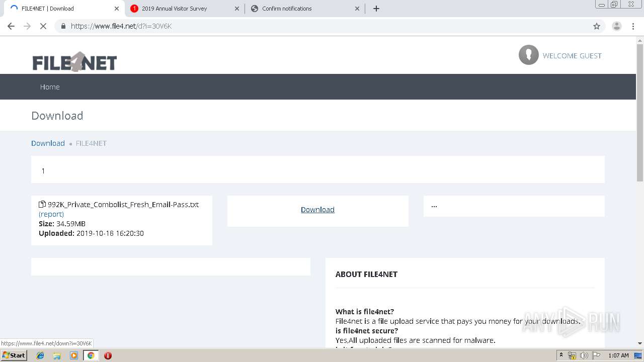Click the guest user avatar icon
The height and width of the screenshot is (362, 644).
529,55
